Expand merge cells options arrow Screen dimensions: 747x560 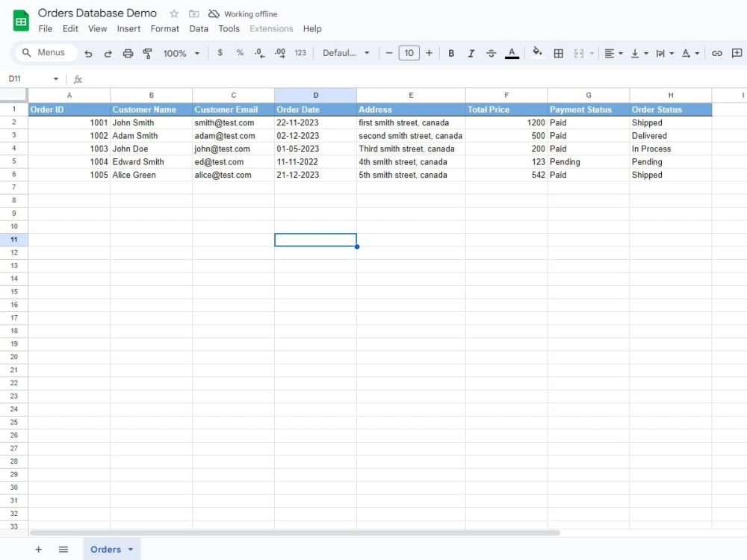[x=592, y=53]
